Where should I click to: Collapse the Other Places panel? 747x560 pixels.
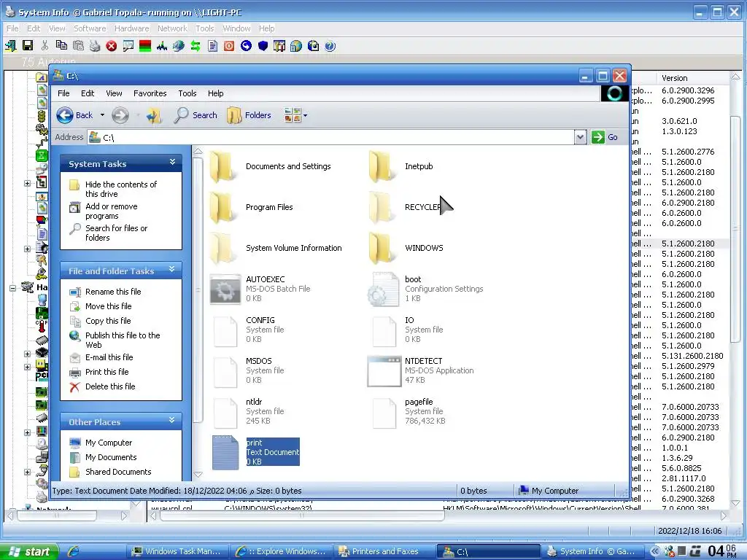pyautogui.click(x=172, y=421)
